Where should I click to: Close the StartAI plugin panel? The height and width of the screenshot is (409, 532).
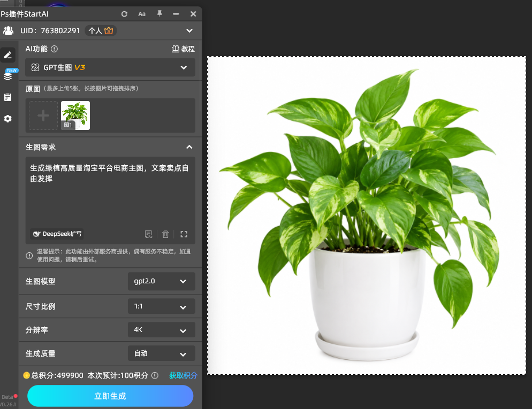(x=193, y=14)
